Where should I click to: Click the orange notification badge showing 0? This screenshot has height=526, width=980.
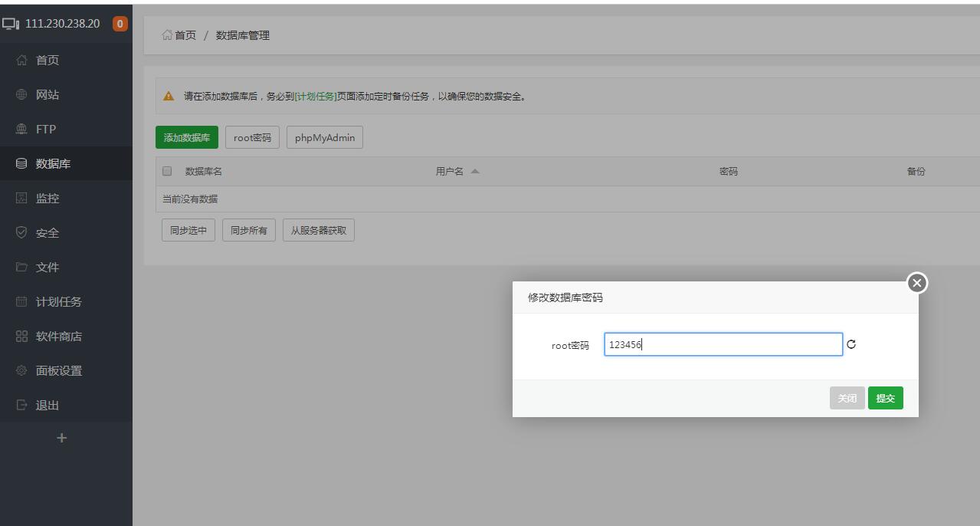tap(120, 24)
